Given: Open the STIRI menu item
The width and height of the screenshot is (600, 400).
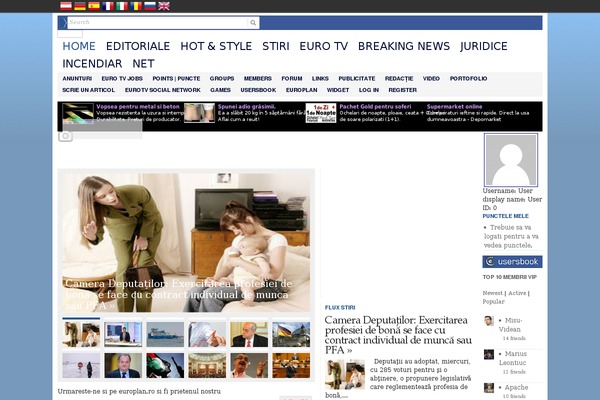Looking at the screenshot, I should point(276,46).
